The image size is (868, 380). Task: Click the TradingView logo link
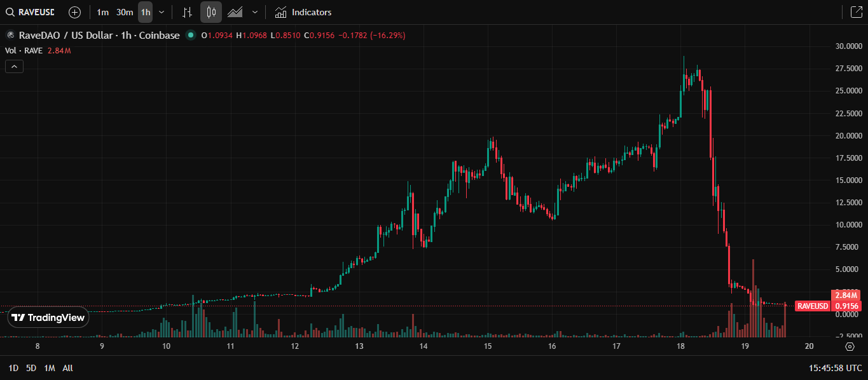[48, 318]
